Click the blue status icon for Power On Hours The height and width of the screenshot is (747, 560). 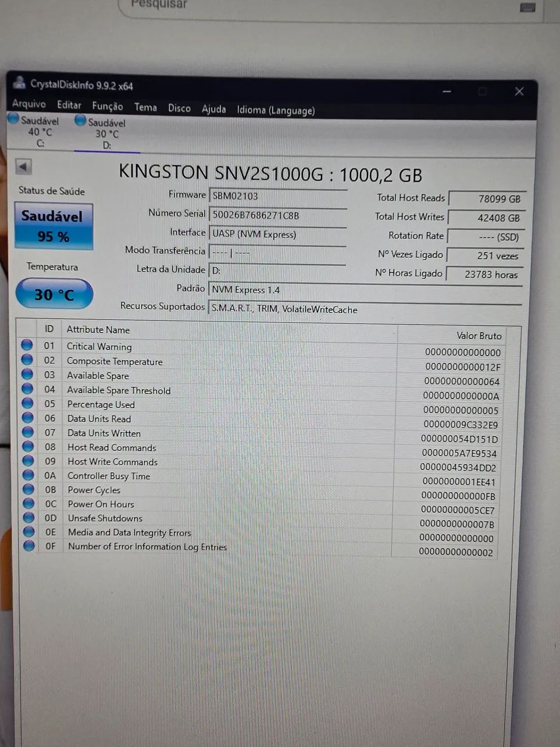coord(29,503)
